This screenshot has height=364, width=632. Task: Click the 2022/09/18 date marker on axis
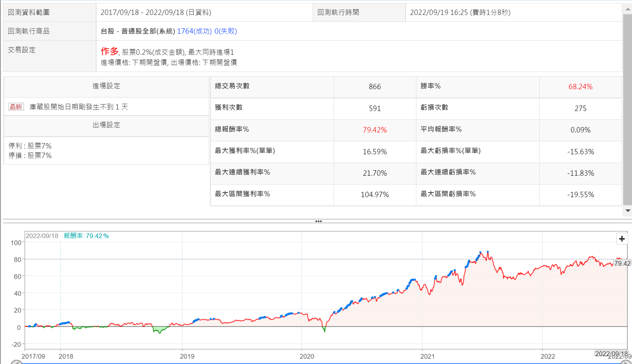(611, 353)
